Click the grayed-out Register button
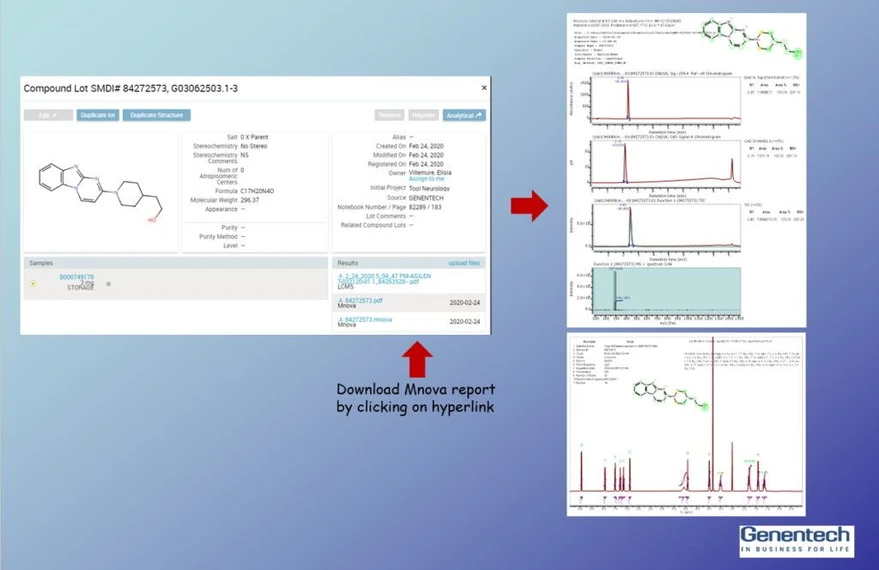This screenshot has width=879, height=570. (423, 115)
